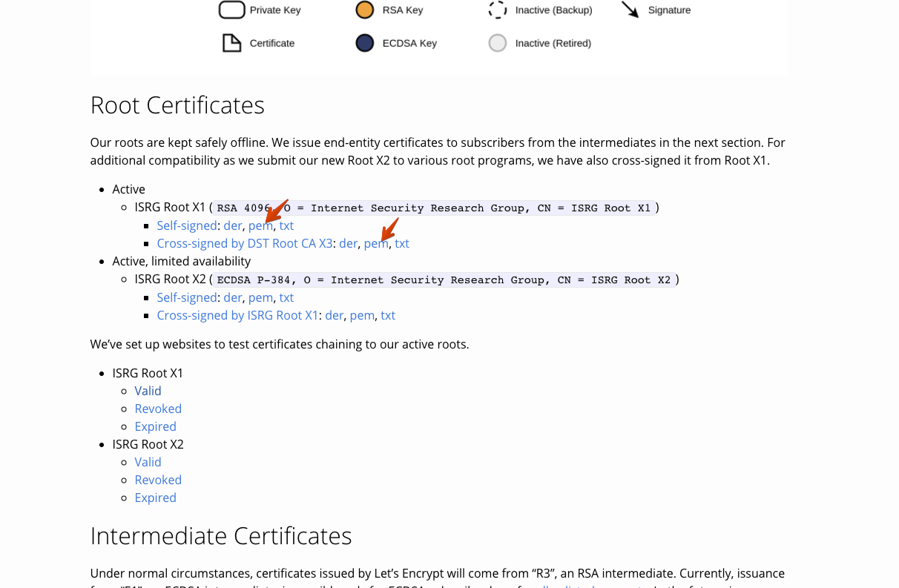Open the Self-signed link for ISRG Root X2

pyautogui.click(x=186, y=297)
